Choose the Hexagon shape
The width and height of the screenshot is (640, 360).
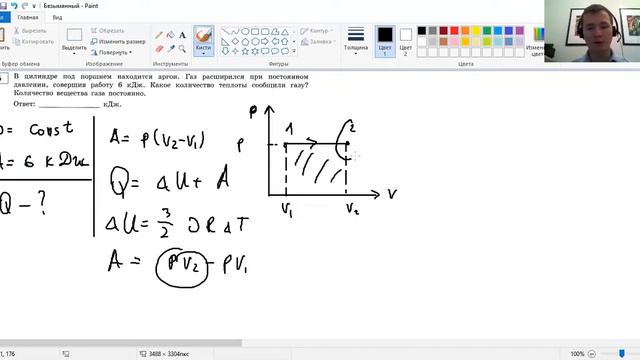click(255, 41)
